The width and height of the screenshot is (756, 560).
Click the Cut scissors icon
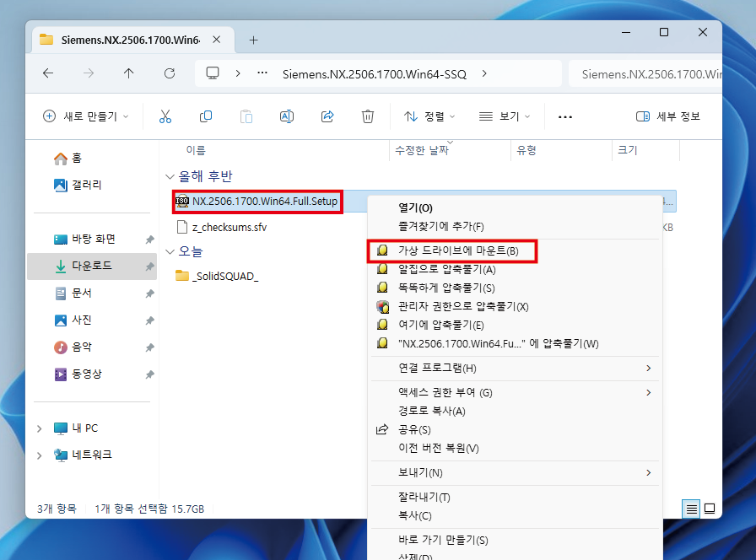coord(165,116)
